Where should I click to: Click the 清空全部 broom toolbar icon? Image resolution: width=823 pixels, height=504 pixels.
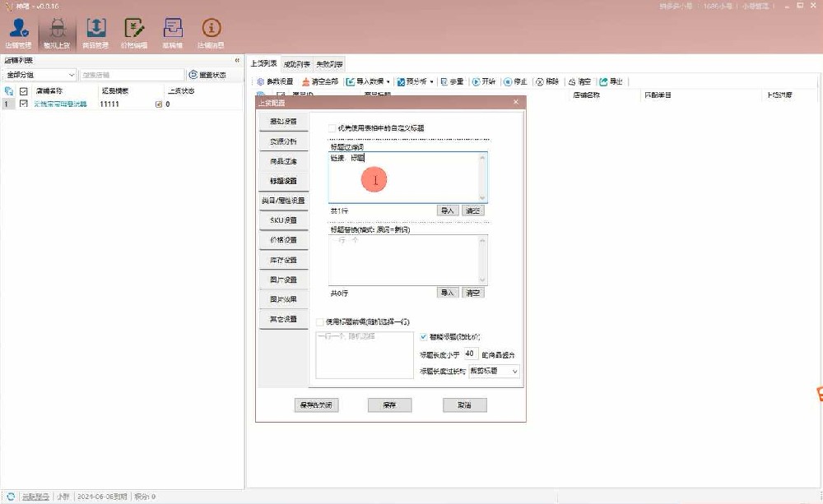pos(306,82)
